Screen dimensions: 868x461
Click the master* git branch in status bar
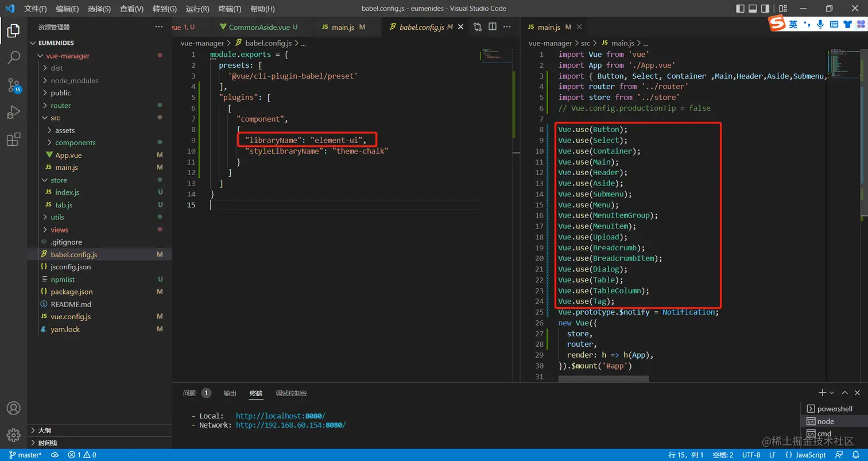25,455
